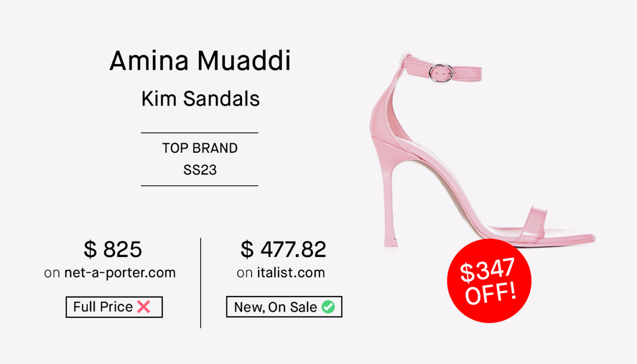Open the italist.com link
Viewport: 637px width, 364px height.
(x=291, y=273)
